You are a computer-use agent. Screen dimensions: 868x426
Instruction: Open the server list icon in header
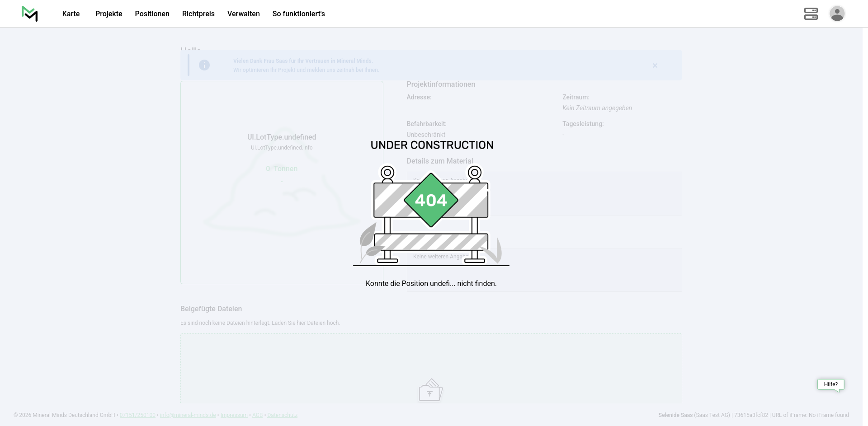811,14
